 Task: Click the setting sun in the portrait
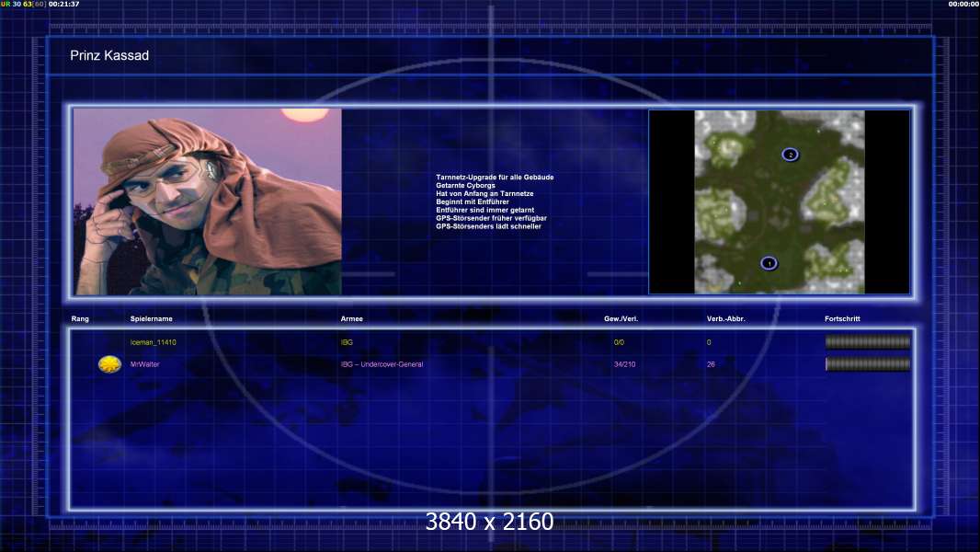pyautogui.click(x=304, y=114)
